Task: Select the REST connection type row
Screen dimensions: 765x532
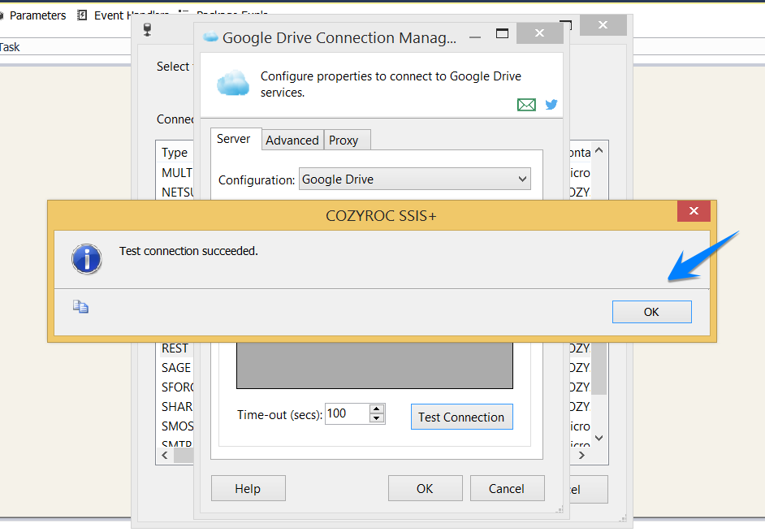Action: 176,348
